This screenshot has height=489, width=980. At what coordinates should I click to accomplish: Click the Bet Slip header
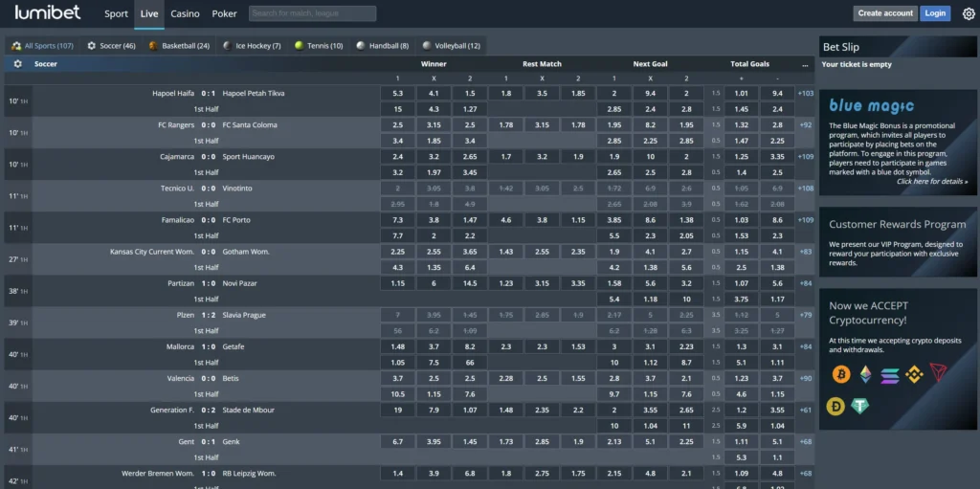[x=898, y=46]
